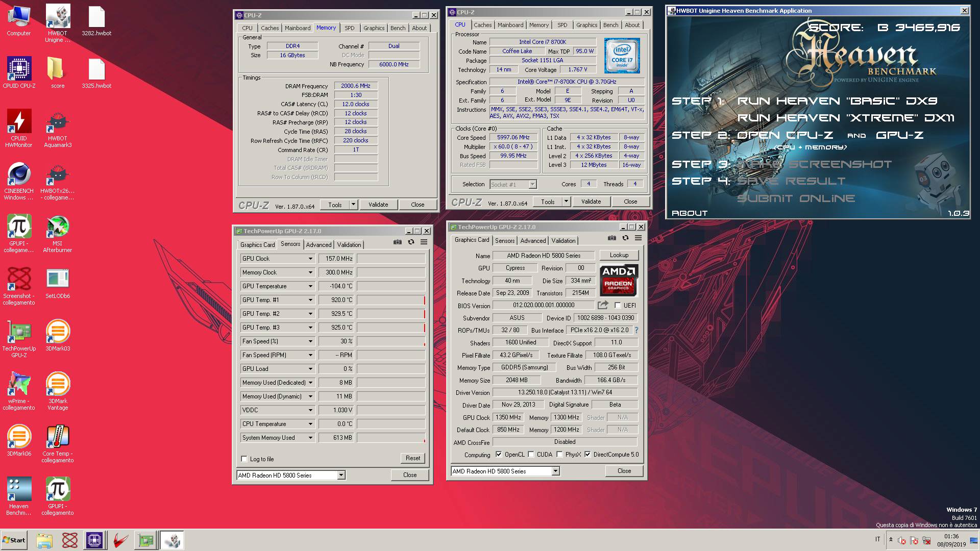Switch to Advanced tab in GPU-Z Sensors window
This screenshot has width=980, height=551.
pos(318,245)
